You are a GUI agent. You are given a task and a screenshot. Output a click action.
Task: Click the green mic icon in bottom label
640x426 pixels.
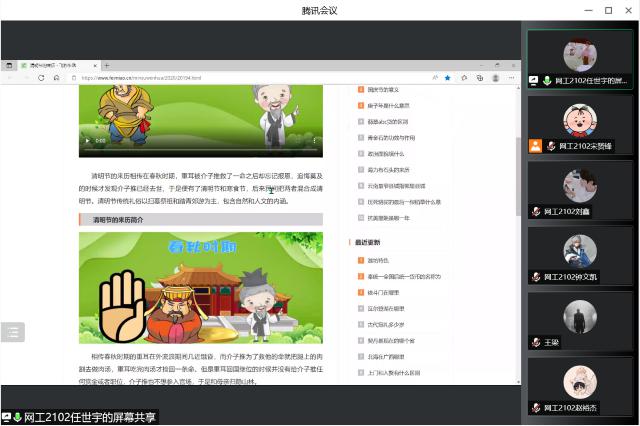coord(17,417)
